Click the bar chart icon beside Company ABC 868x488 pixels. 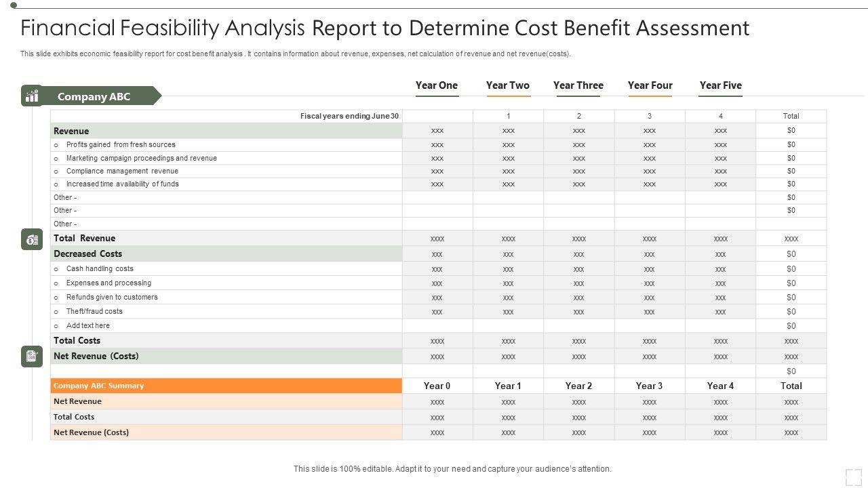tap(32, 96)
